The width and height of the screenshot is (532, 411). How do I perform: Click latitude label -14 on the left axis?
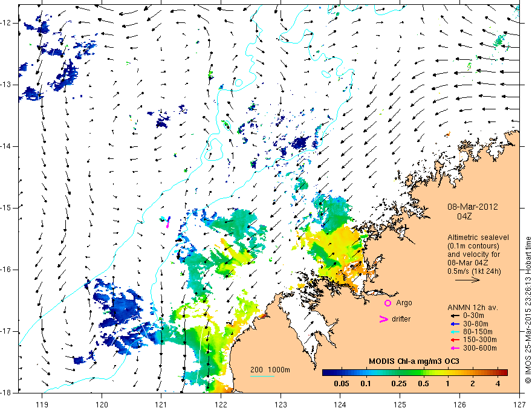pos(7,146)
